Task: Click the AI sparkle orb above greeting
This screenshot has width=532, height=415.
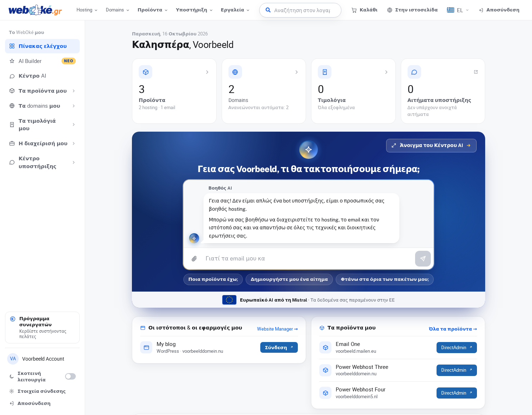Action: [x=309, y=150]
